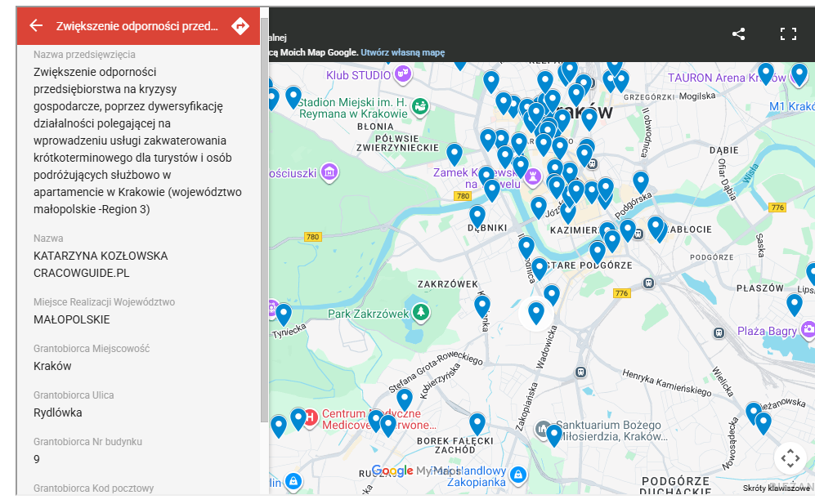Click the Klub STUDIO purple marker icon
The image size is (815, 504).
[x=402, y=75]
